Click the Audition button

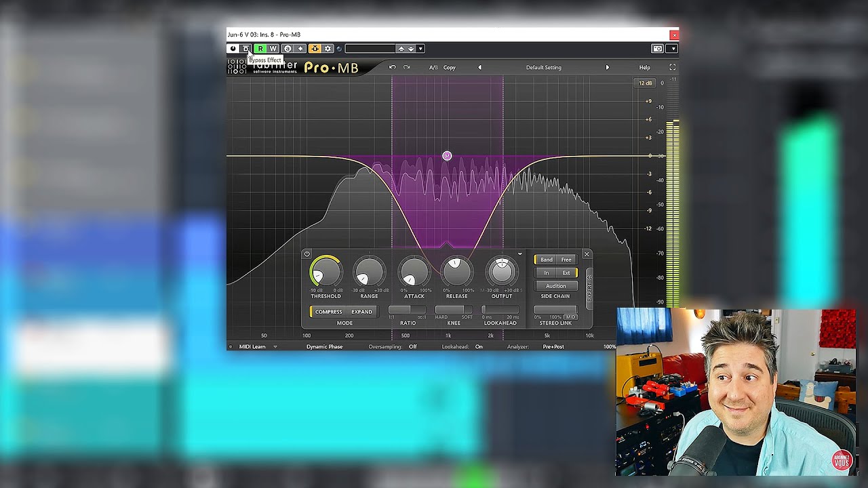pyautogui.click(x=555, y=286)
